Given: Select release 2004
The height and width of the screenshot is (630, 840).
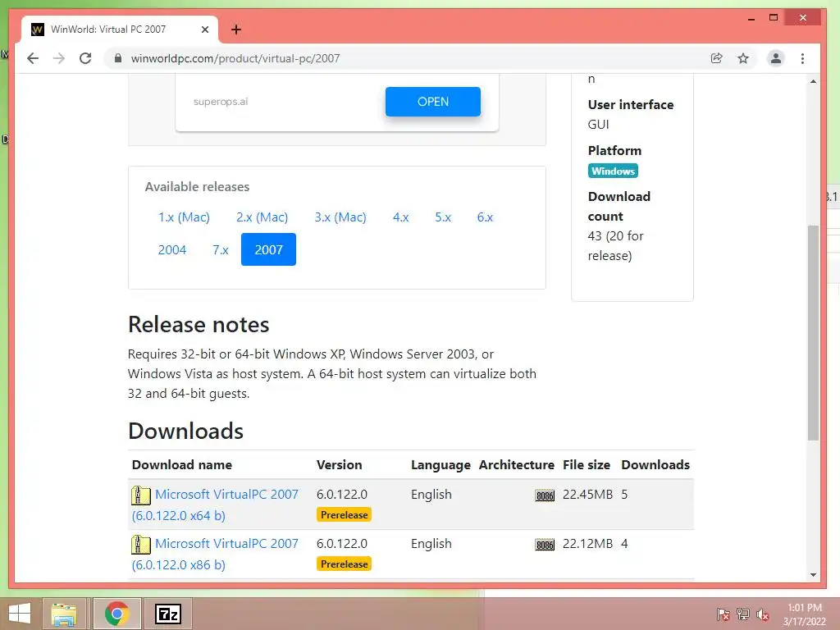Looking at the screenshot, I should click(x=172, y=249).
